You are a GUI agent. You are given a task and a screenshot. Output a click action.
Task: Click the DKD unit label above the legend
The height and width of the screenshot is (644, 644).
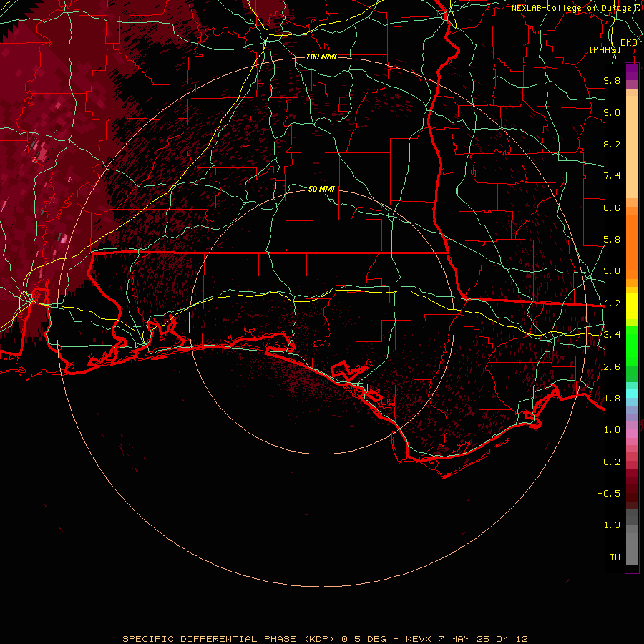(628, 43)
